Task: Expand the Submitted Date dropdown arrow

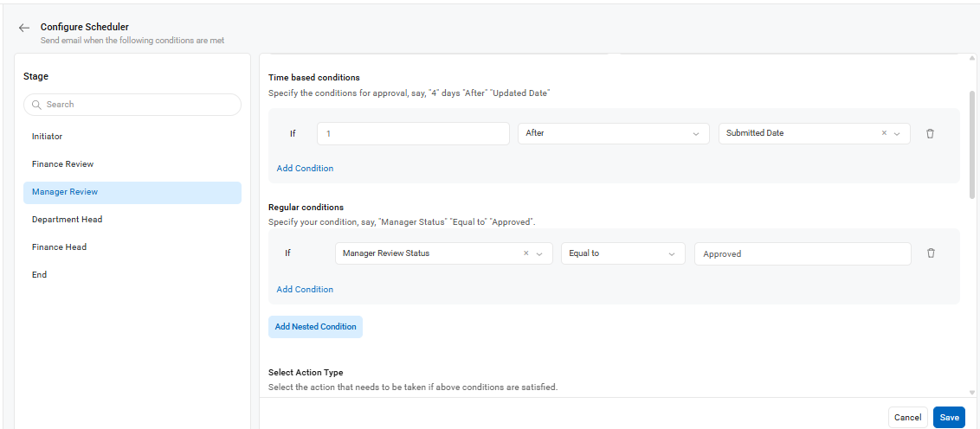Action: click(x=897, y=134)
